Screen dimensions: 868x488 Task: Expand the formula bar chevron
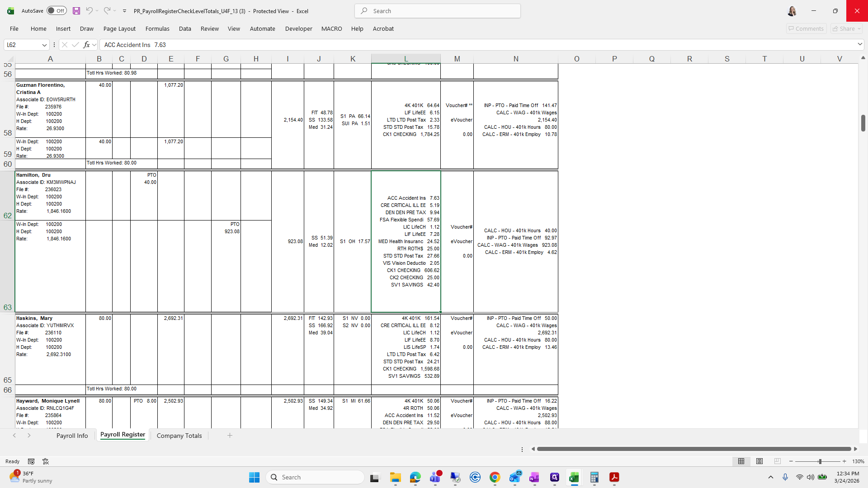860,44
